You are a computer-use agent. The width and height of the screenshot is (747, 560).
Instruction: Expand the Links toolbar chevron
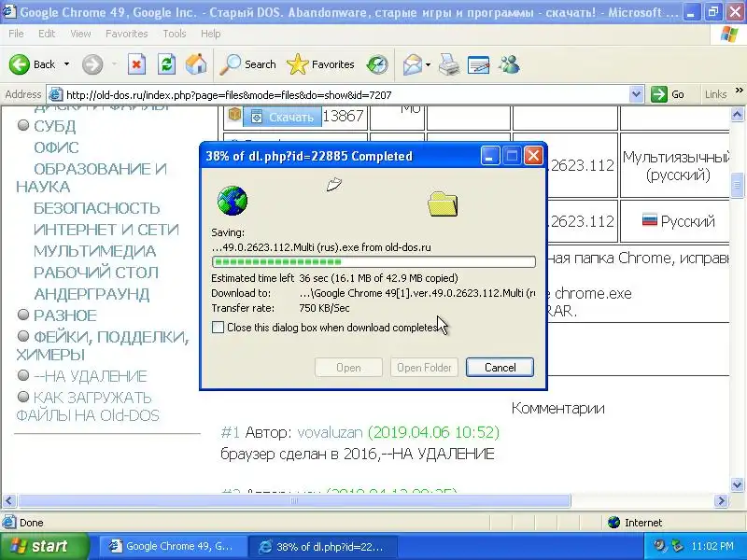click(x=739, y=91)
